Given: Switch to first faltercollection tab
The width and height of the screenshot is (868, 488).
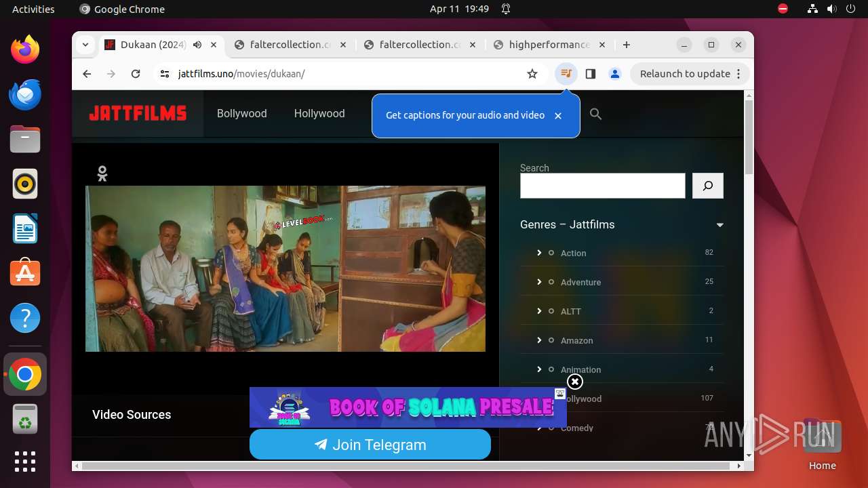Looking at the screenshot, I should coord(290,45).
